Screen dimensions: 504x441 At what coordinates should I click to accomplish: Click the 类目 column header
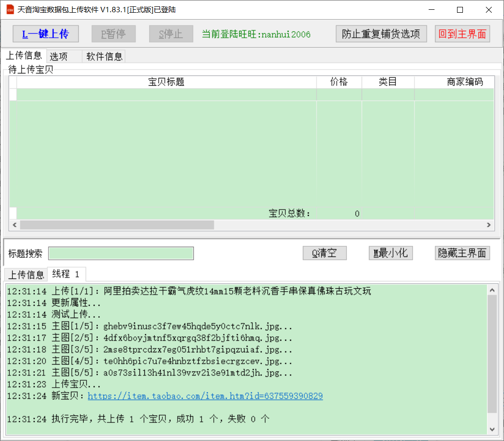[x=388, y=82]
